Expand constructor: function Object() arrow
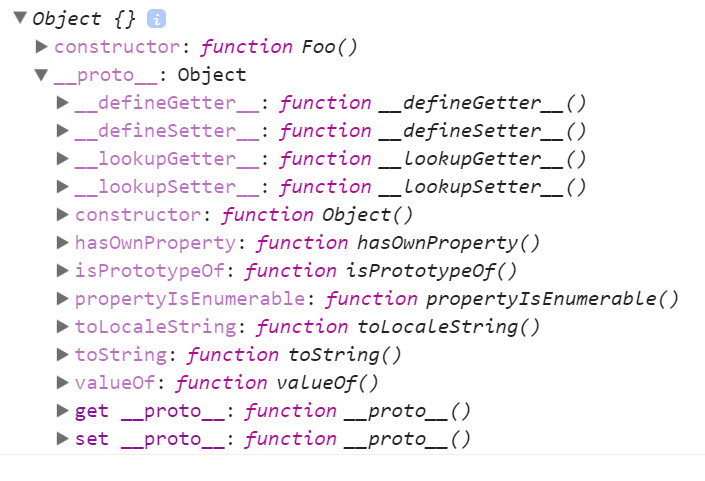 (63, 215)
